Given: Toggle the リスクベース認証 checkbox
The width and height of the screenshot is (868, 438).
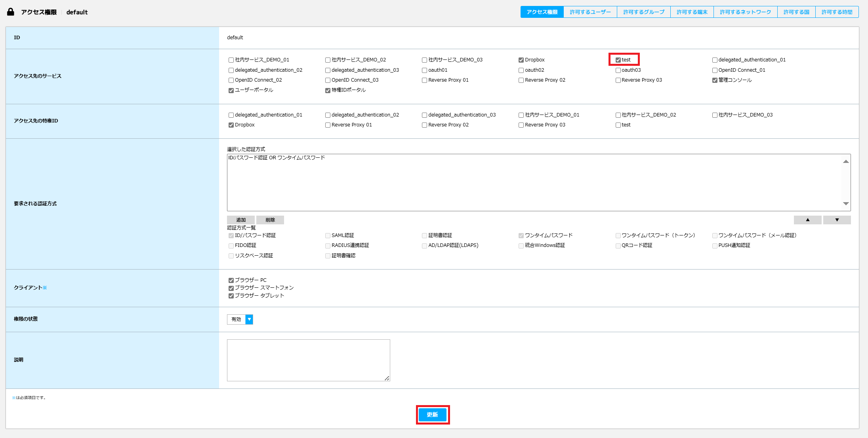Looking at the screenshot, I should click(231, 256).
